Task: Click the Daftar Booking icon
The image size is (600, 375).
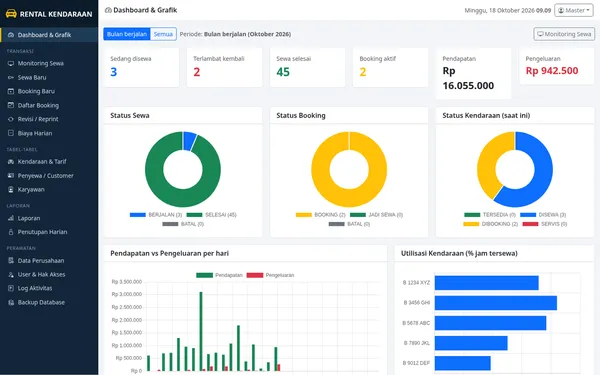Action: click(11, 105)
